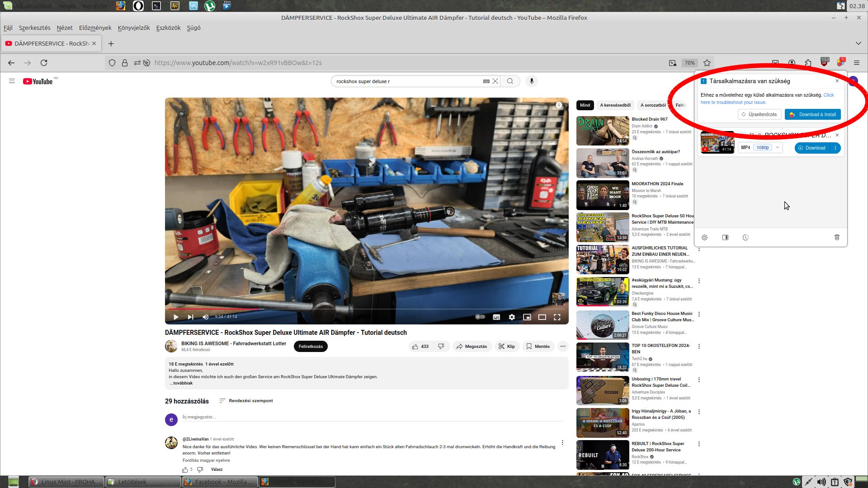This screenshot has height=488, width=868.
Task: List all tabs with the tab-bar chevron
Action: pyautogui.click(x=858, y=43)
